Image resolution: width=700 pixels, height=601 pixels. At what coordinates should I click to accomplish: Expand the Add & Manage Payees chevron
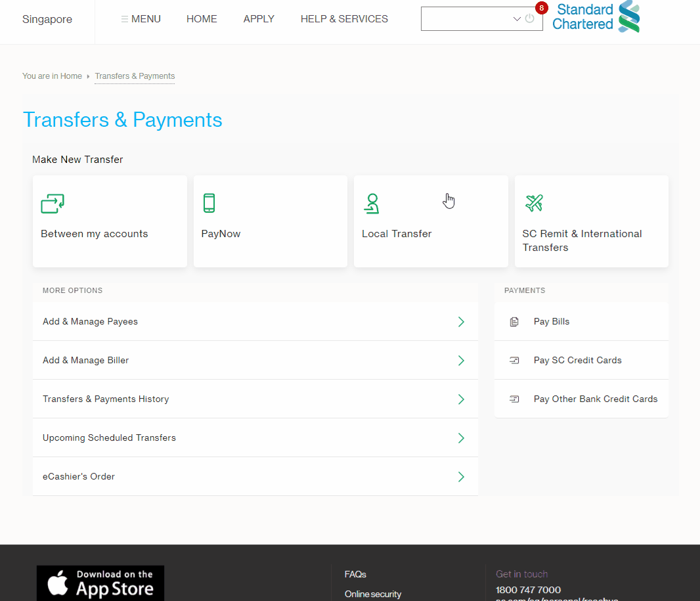tap(461, 322)
